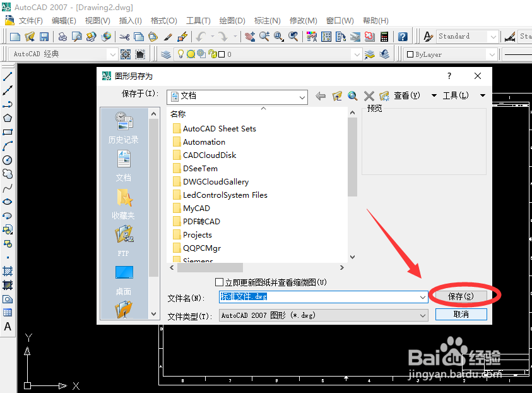The image size is (532, 393).
Task: Open FTP shortcut in places sidebar
Action: tap(124, 241)
